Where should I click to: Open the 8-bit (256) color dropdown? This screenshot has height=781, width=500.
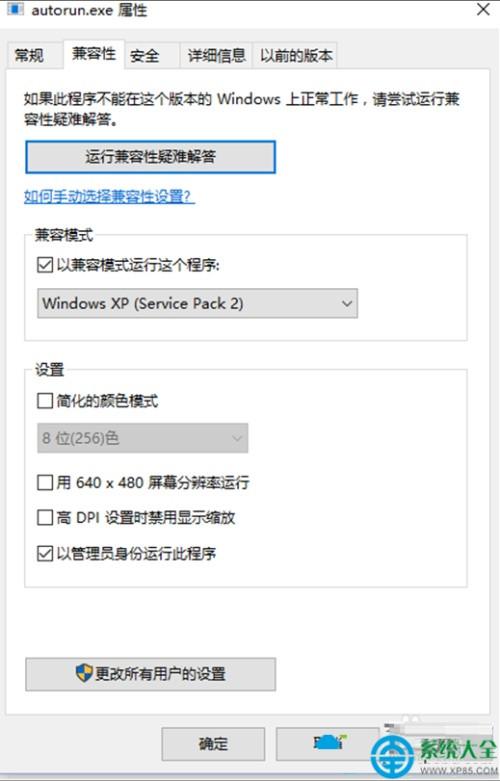coord(142,438)
